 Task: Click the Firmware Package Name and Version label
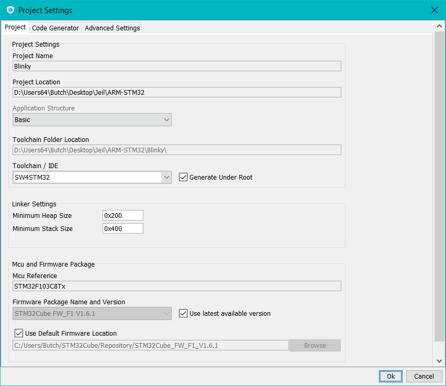(69, 302)
